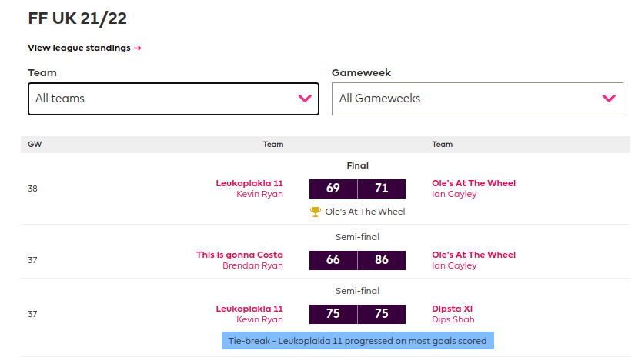Click Leukoplakia 11 in the semi-final row
The width and height of the screenshot is (635, 364).
pos(249,309)
